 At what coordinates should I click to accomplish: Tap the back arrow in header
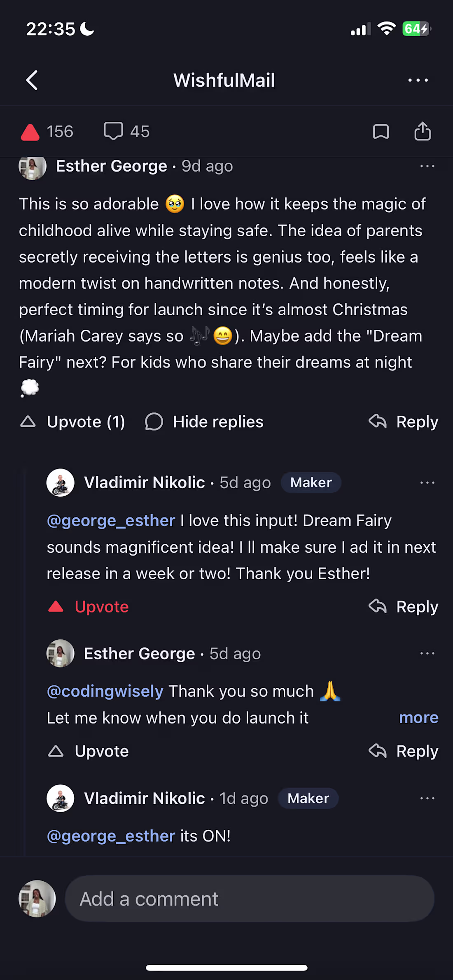click(x=32, y=80)
